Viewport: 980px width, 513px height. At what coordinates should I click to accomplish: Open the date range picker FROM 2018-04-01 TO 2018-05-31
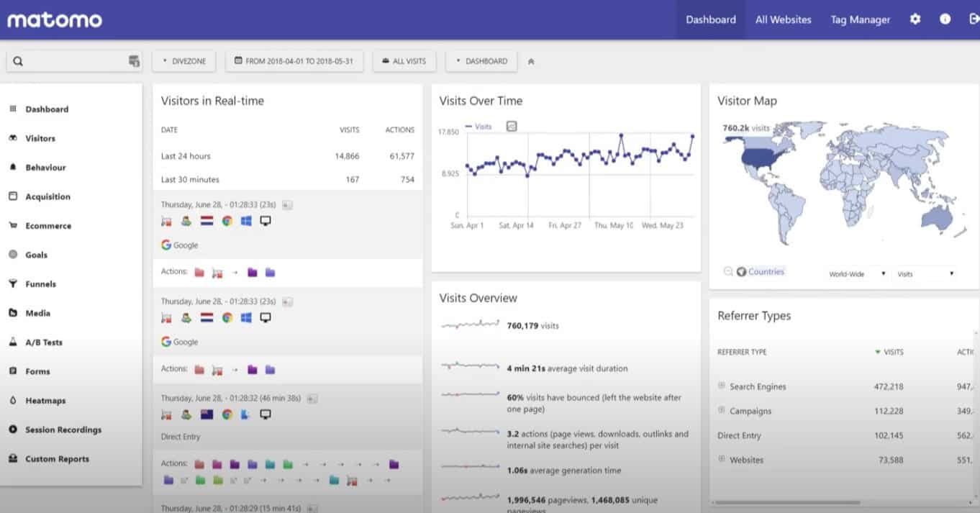click(294, 61)
